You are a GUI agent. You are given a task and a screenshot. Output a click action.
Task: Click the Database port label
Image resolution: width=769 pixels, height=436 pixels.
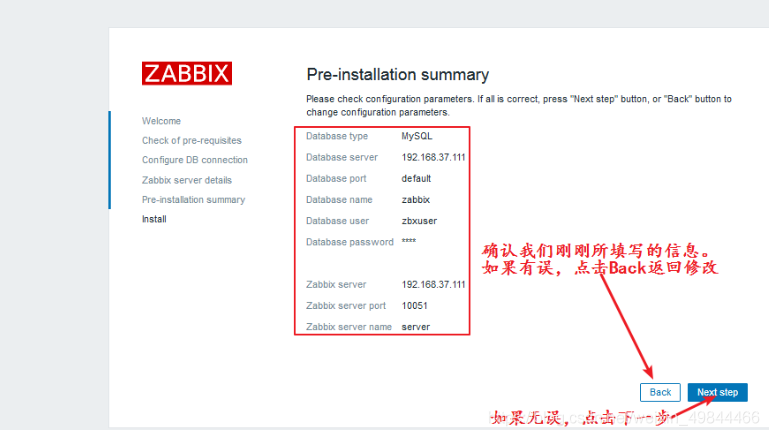click(336, 179)
